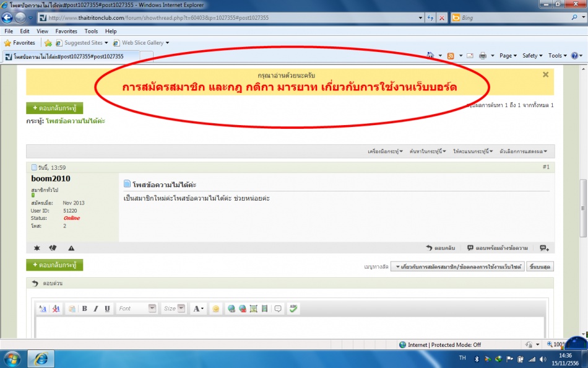The height and width of the screenshot is (368, 588).
Task: Open the Tools menu in menu bar
Action: pos(91,31)
